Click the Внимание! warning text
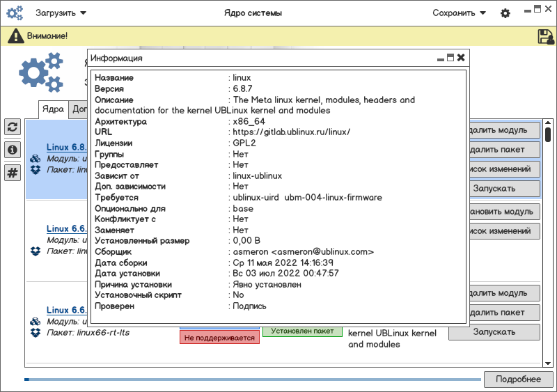This screenshot has width=557, height=392. (47, 36)
